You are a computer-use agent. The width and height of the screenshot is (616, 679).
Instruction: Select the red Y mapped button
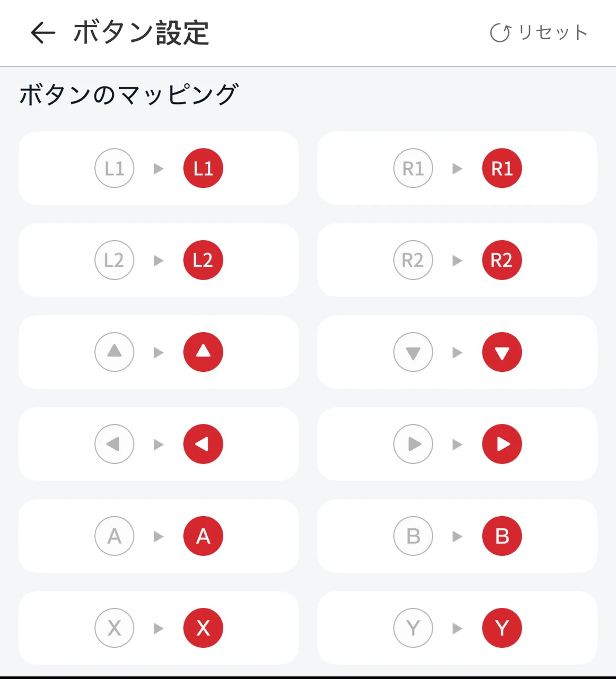(501, 628)
